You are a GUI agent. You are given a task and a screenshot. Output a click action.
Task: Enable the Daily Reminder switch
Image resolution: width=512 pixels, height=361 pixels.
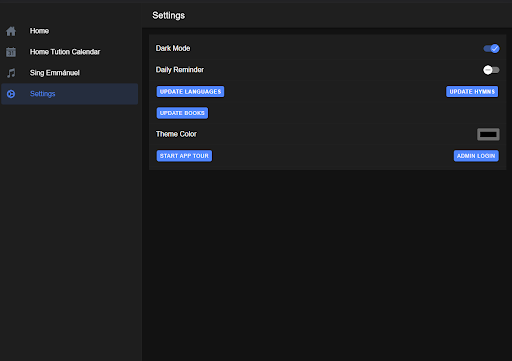click(491, 70)
